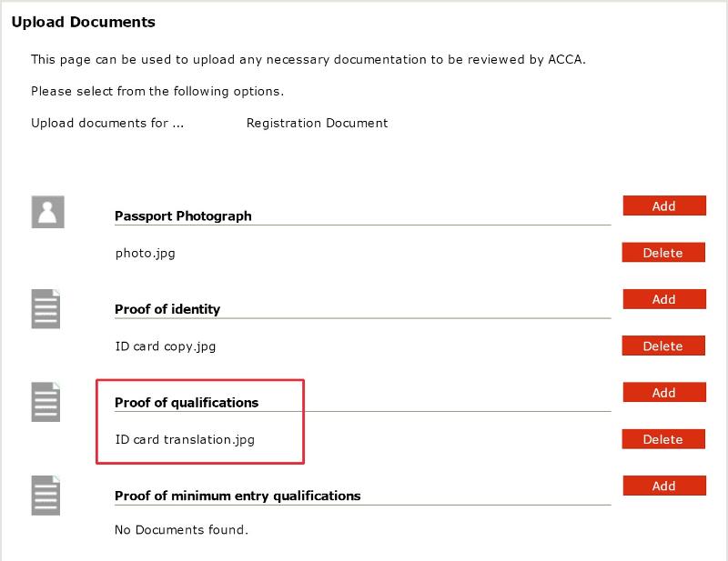Click the No Documents found message
Viewport: 728px width, 561px height.
pos(181,530)
